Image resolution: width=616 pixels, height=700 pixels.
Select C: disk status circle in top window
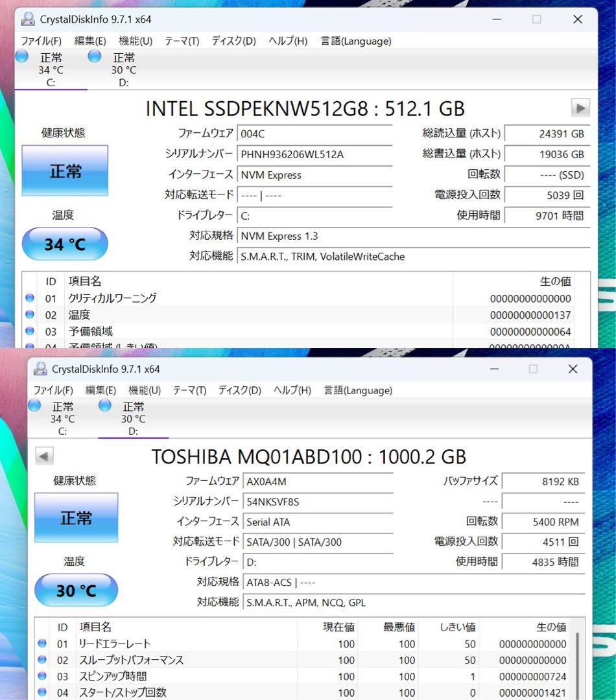click(21, 56)
